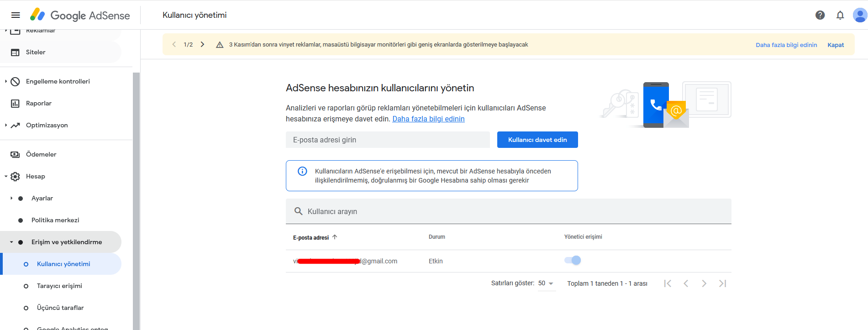This screenshot has width=868, height=330.
Task: Open the account profile avatar
Action: 860,15
